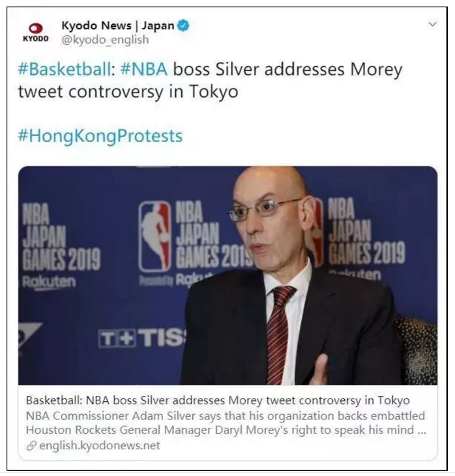The image size is (455, 476).
Task: Click the card summary mentioning Daryl Morey
Action: click(x=226, y=423)
